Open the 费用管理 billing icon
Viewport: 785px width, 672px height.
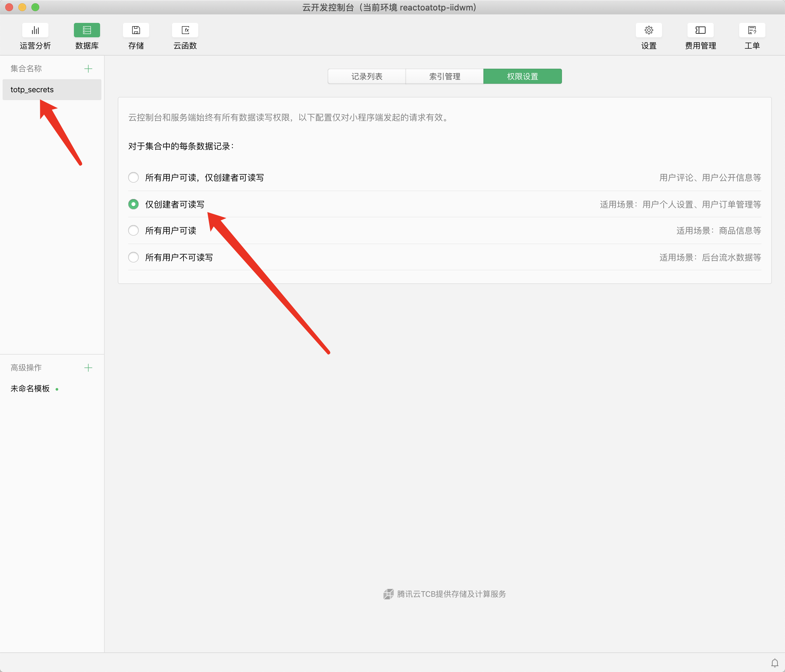click(x=701, y=30)
